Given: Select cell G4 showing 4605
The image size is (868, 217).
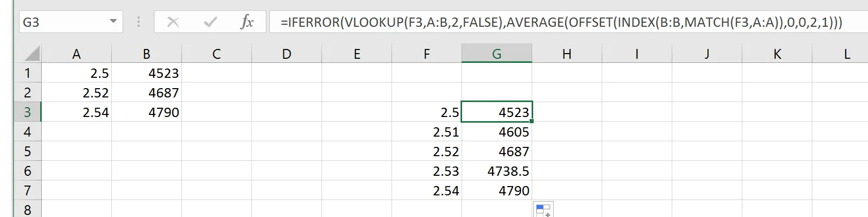Looking at the screenshot, I should 497,132.
